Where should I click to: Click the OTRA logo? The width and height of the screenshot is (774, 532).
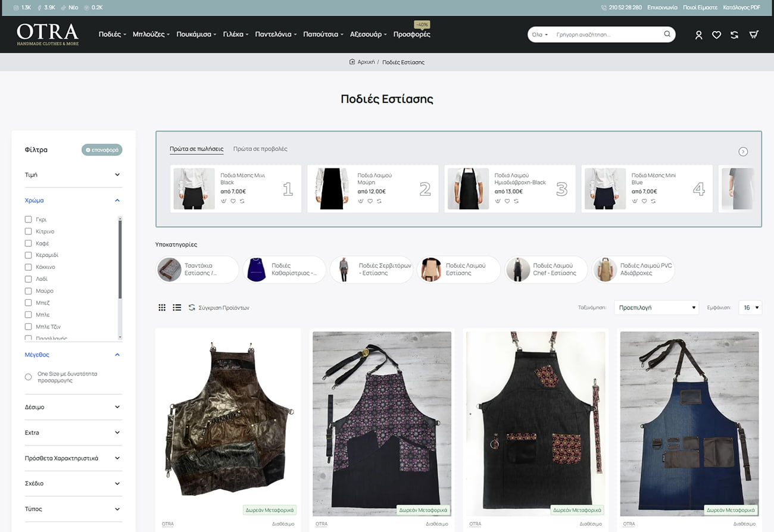[x=48, y=35]
